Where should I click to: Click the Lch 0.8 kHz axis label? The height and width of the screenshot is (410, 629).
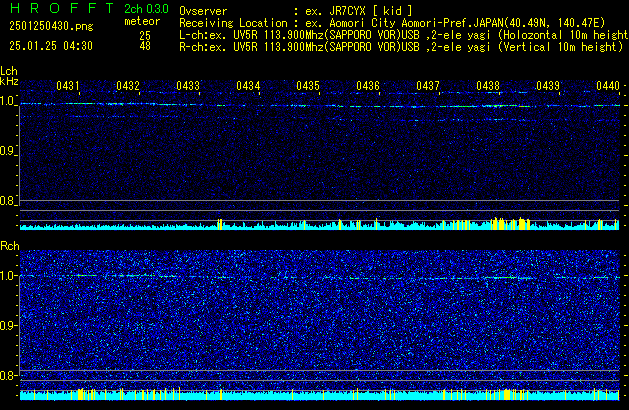pyautogui.click(x=7, y=201)
